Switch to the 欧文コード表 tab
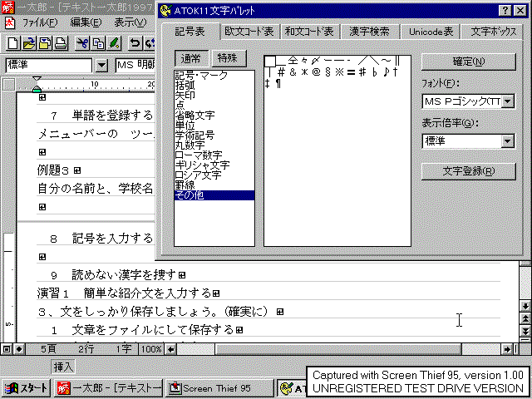Image resolution: width=532 pixels, height=399 pixels. pyautogui.click(x=249, y=32)
